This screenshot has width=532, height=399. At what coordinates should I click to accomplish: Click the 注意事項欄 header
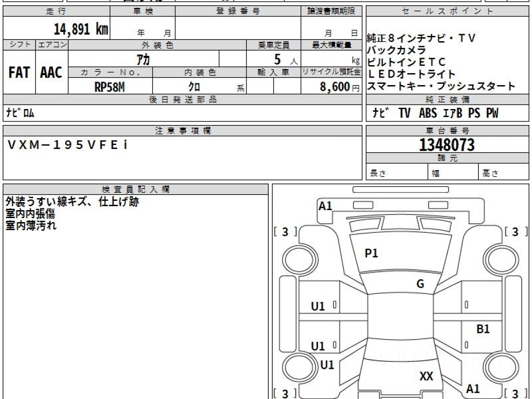pos(182,131)
